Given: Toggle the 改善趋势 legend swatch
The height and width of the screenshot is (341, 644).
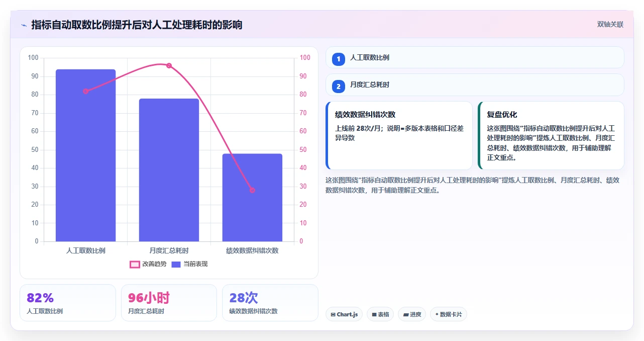Looking at the screenshot, I should click(x=135, y=264).
